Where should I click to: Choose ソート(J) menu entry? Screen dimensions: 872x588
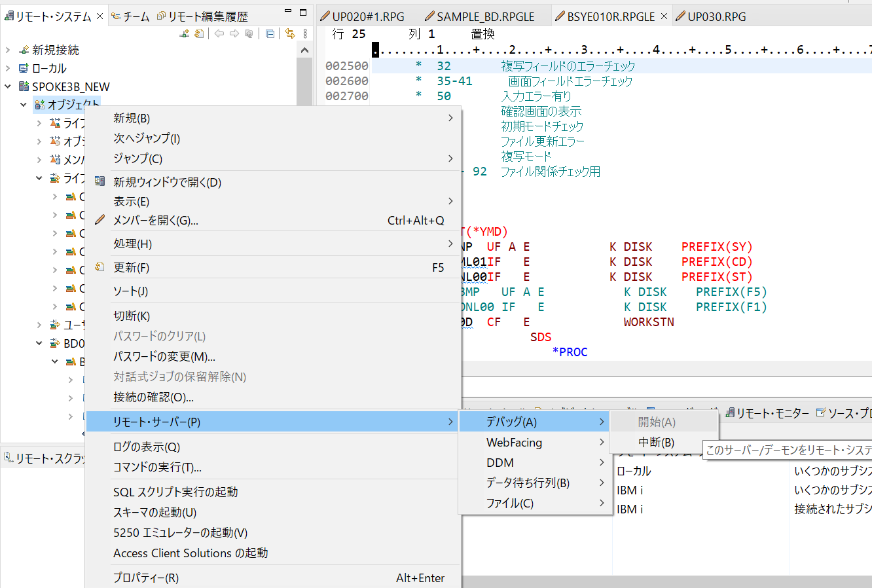(273, 291)
